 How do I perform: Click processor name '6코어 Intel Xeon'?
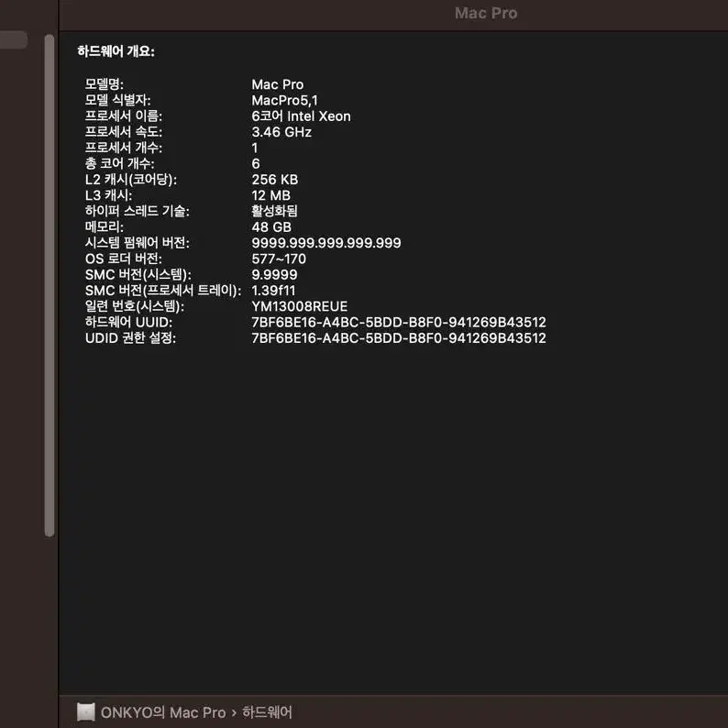point(302,116)
